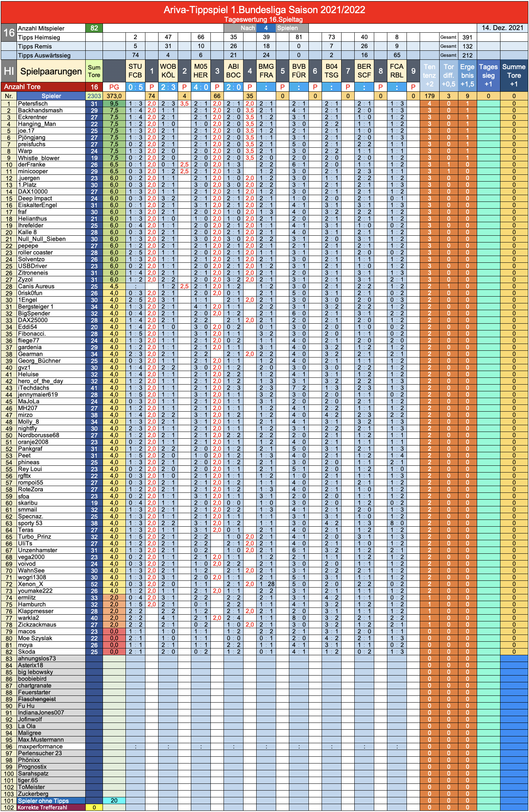Click the Gesamt total 391
The image size is (529, 812).
[x=467, y=37]
